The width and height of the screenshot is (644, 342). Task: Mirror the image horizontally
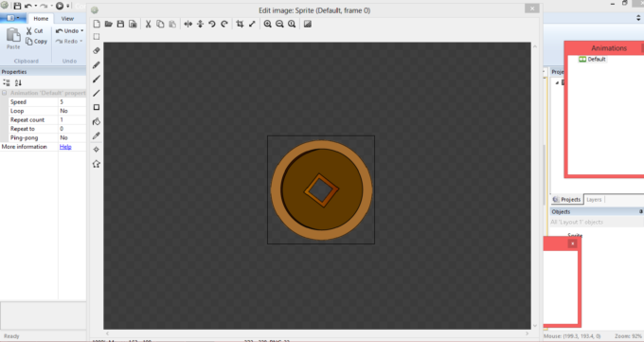pyautogui.click(x=188, y=24)
